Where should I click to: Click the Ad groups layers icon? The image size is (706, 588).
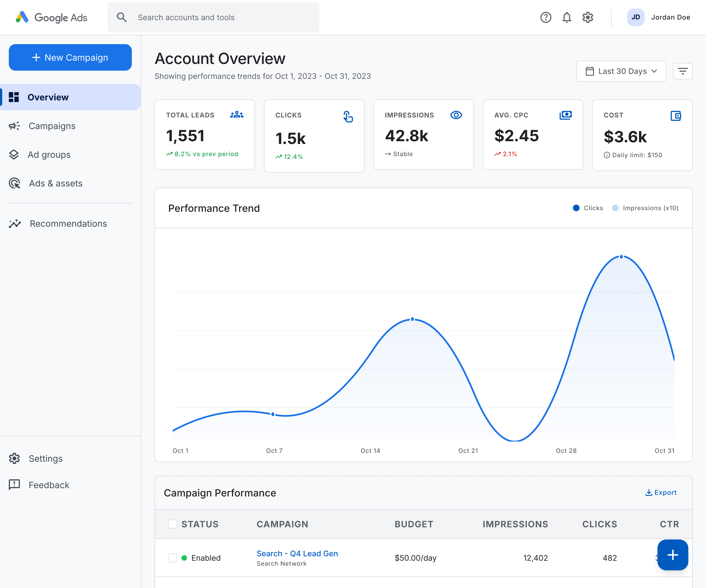(14, 155)
